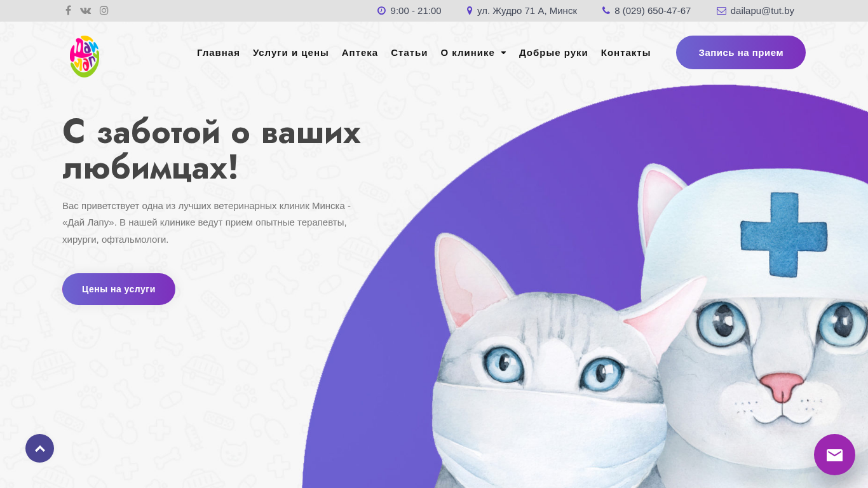Click the phone icon in top bar
This screenshot has height=488, width=868.
(606, 11)
